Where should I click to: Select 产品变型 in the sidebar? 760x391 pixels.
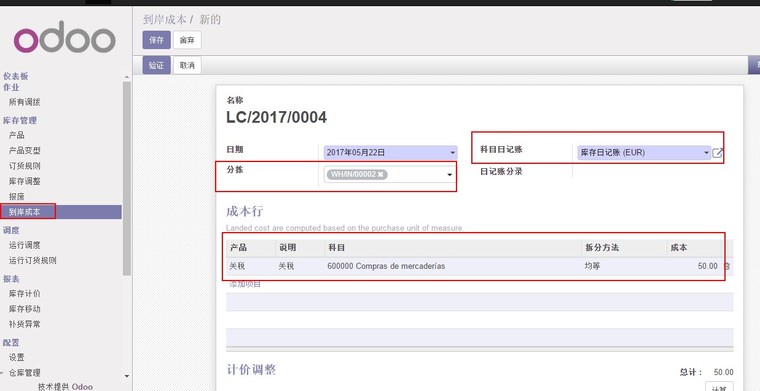[x=25, y=151]
